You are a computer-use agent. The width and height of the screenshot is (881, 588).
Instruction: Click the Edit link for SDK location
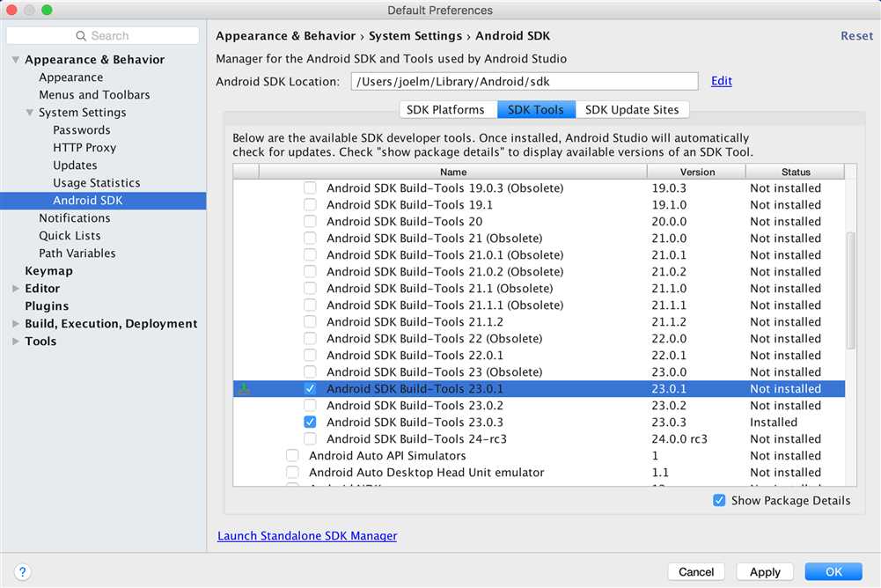[722, 81]
